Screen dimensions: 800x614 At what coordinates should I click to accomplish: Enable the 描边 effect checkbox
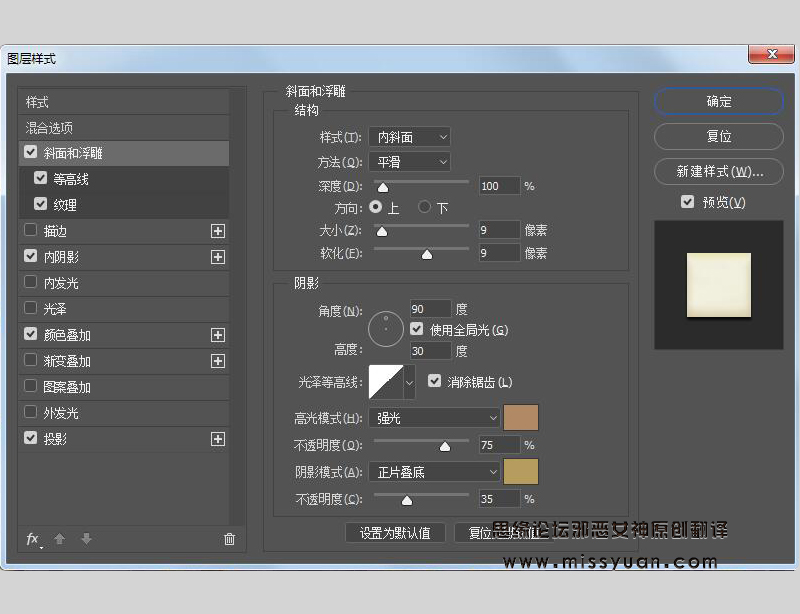pos(31,231)
